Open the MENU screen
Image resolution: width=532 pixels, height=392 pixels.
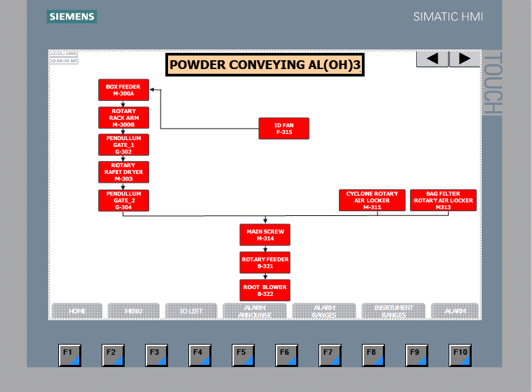pos(134,311)
